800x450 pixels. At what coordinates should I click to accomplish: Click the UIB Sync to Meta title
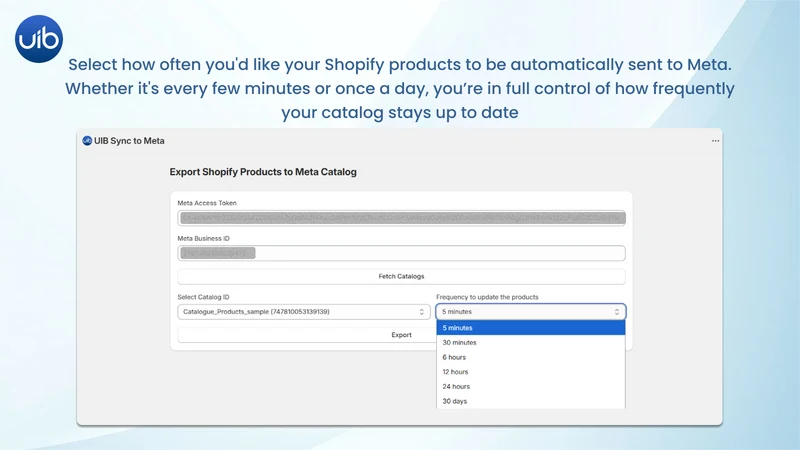(129, 141)
